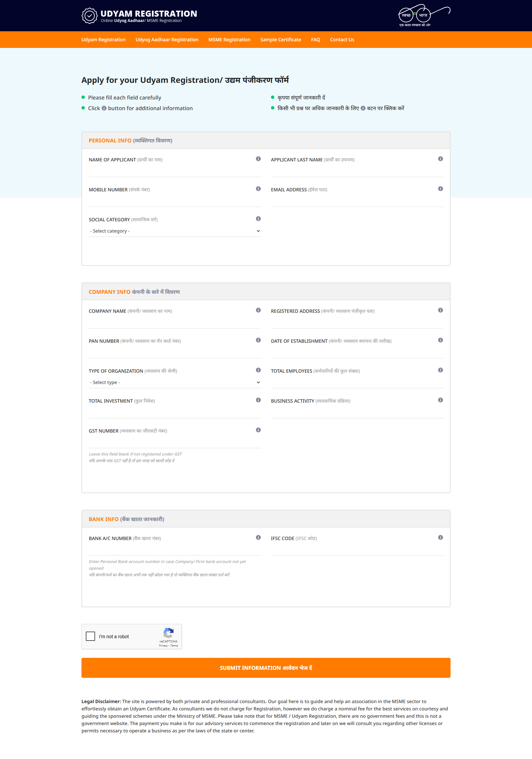Click the Swachh Bharat glasses logo
The image size is (532, 759).
(424, 15)
